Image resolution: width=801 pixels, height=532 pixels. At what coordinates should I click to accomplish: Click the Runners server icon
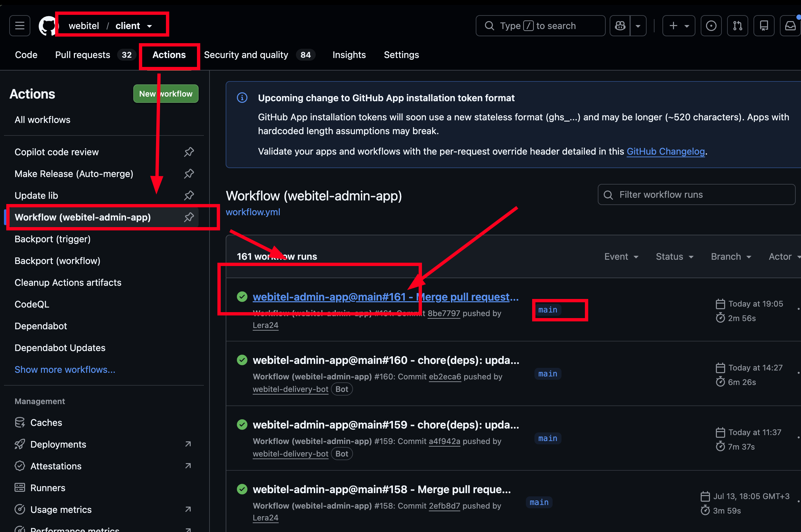click(20, 488)
